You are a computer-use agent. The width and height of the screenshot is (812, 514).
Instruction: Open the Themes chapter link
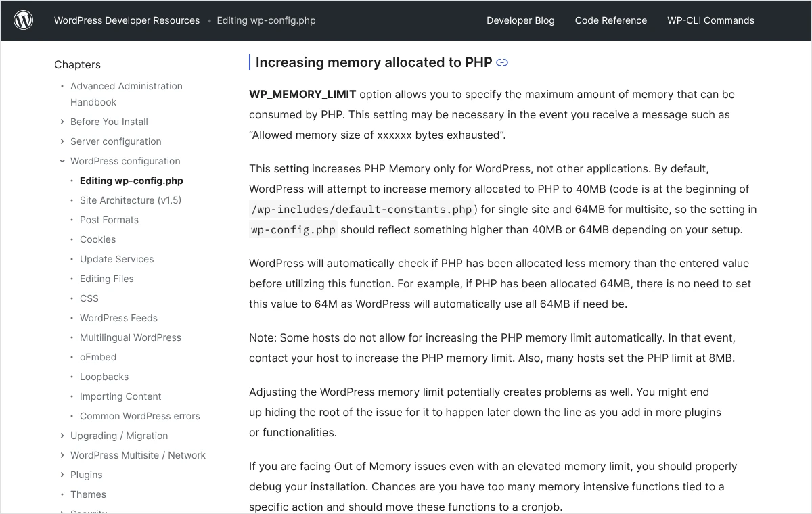pos(88,494)
